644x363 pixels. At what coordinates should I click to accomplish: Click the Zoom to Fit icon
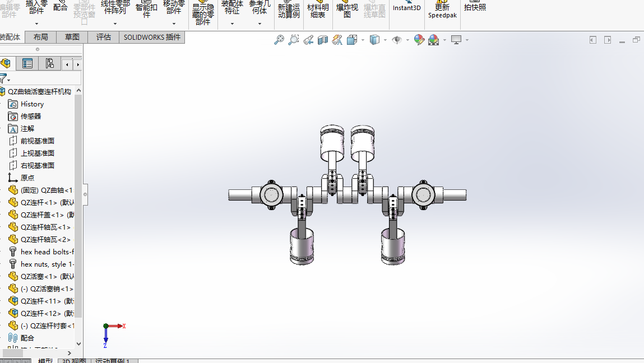click(x=279, y=40)
